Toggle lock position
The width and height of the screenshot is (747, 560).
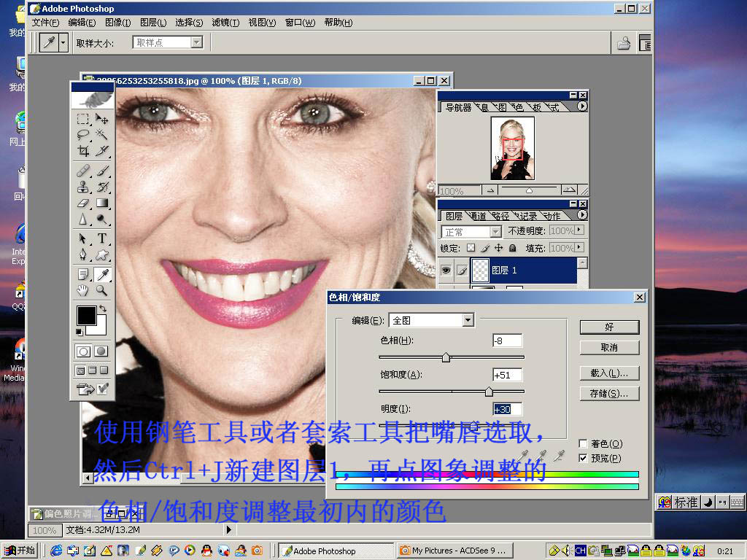click(x=498, y=248)
